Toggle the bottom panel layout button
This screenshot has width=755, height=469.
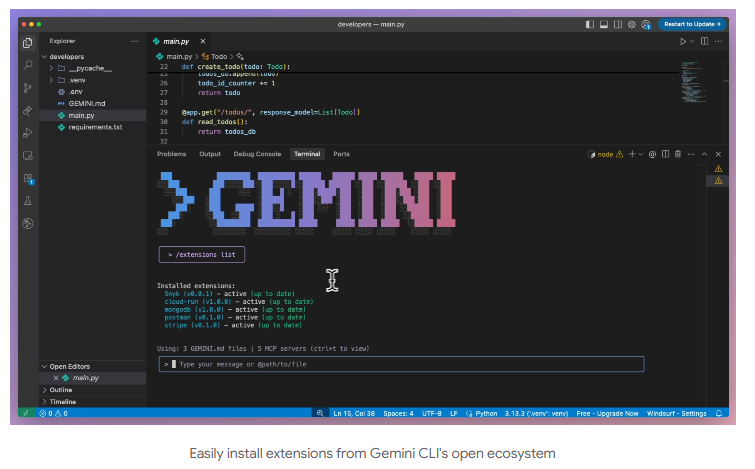(605, 22)
